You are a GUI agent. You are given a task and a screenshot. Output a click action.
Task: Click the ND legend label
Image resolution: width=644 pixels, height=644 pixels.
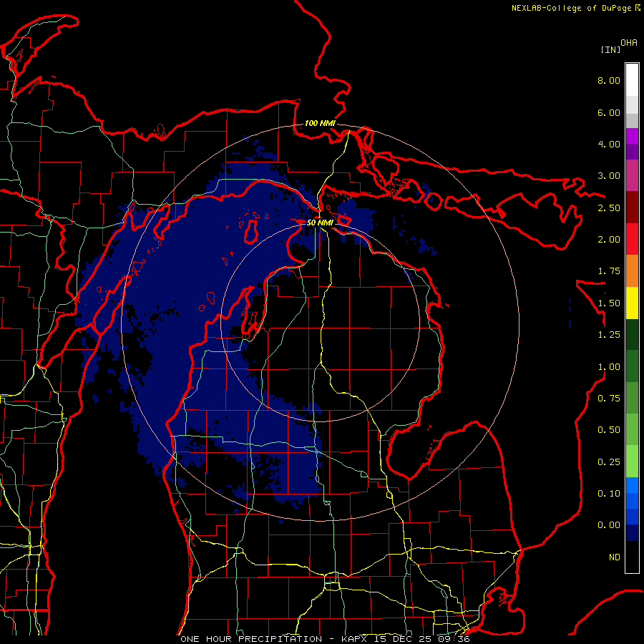(615, 557)
